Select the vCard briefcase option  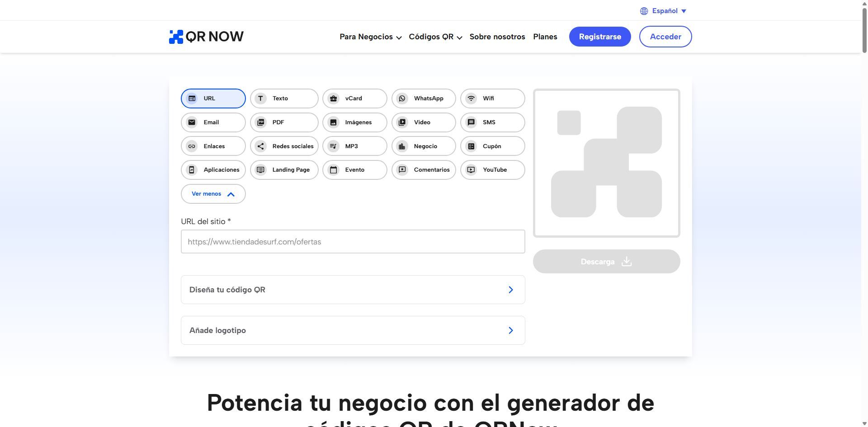[x=355, y=99]
